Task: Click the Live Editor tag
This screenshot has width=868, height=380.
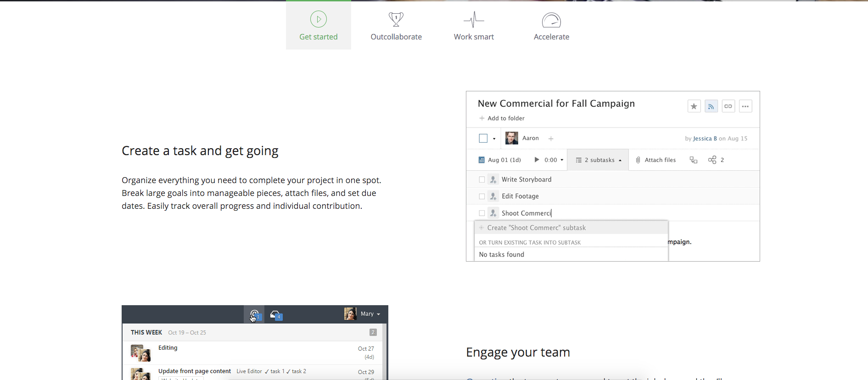Action: [x=249, y=372]
